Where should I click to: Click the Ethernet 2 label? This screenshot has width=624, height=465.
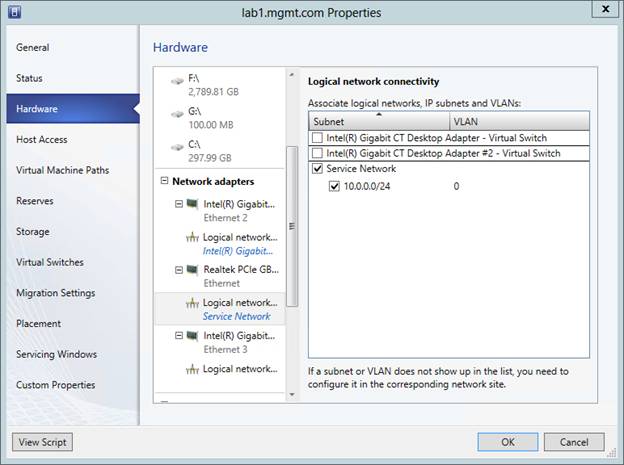(x=225, y=218)
